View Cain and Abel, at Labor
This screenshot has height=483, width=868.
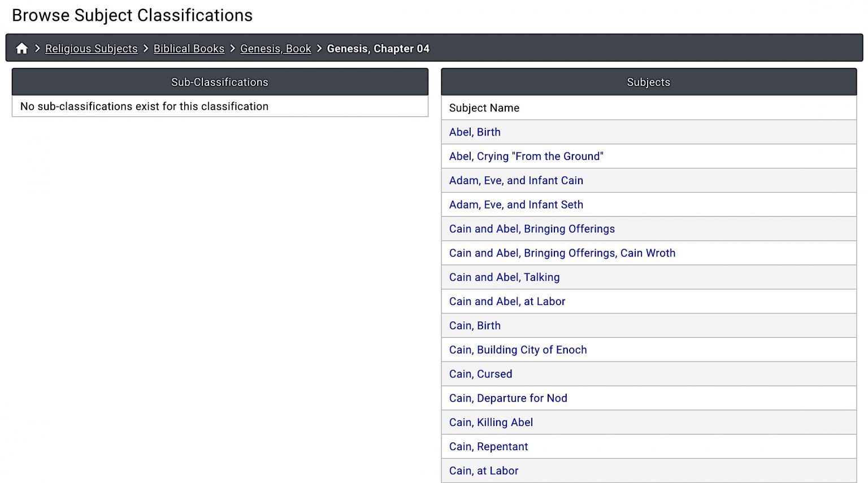click(507, 302)
